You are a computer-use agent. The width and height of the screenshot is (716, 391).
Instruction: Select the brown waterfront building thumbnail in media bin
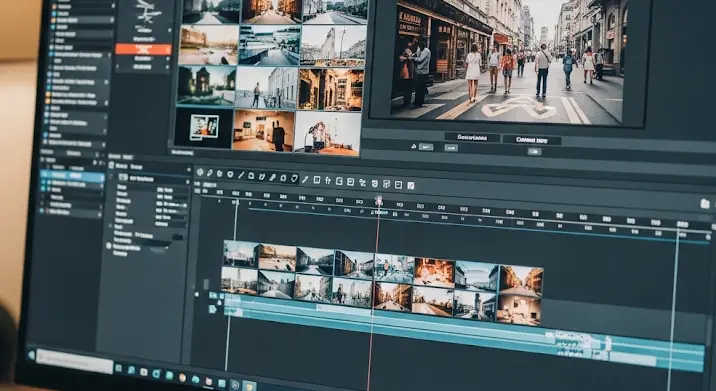209,45
